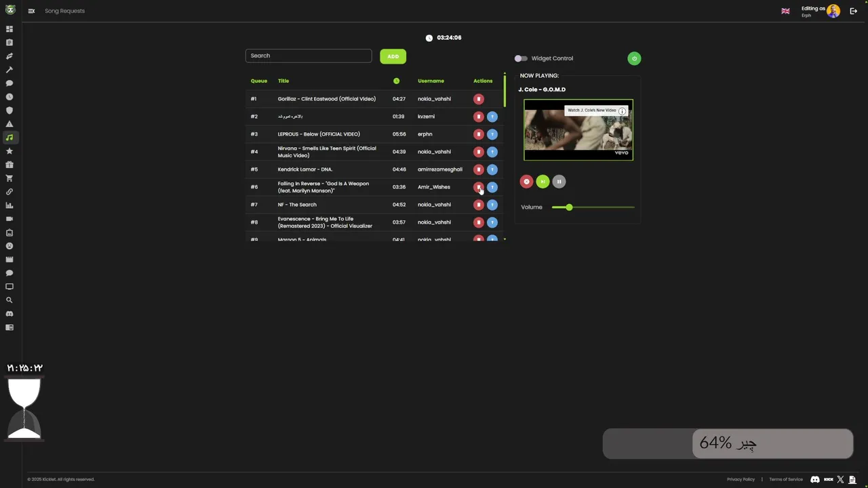Log out using the exit icon
Image resolution: width=868 pixels, height=488 pixels.
[853, 11]
